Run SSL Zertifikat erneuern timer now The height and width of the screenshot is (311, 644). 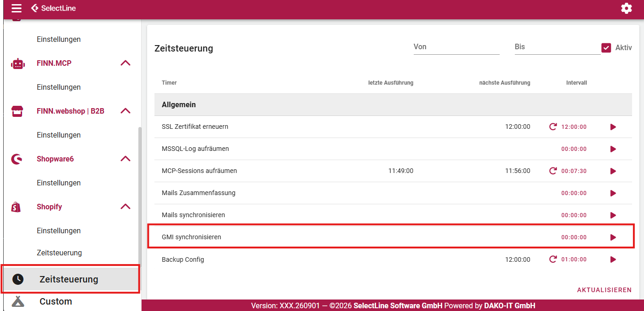click(613, 127)
